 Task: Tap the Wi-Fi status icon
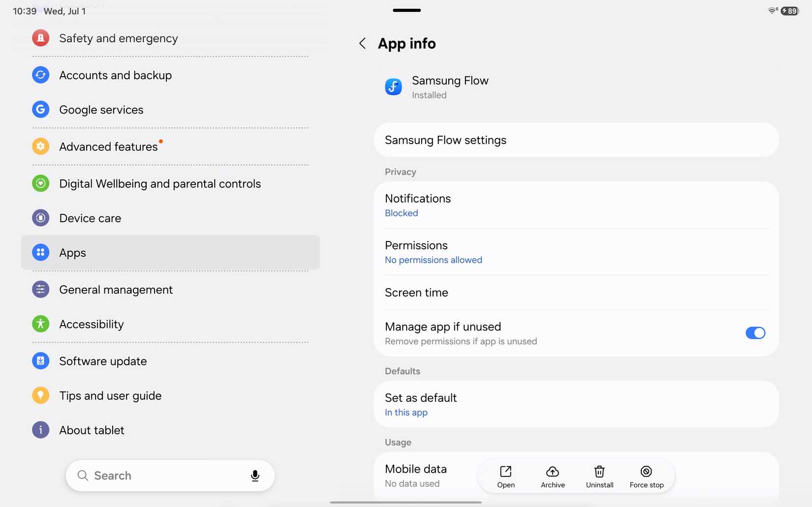[773, 11]
